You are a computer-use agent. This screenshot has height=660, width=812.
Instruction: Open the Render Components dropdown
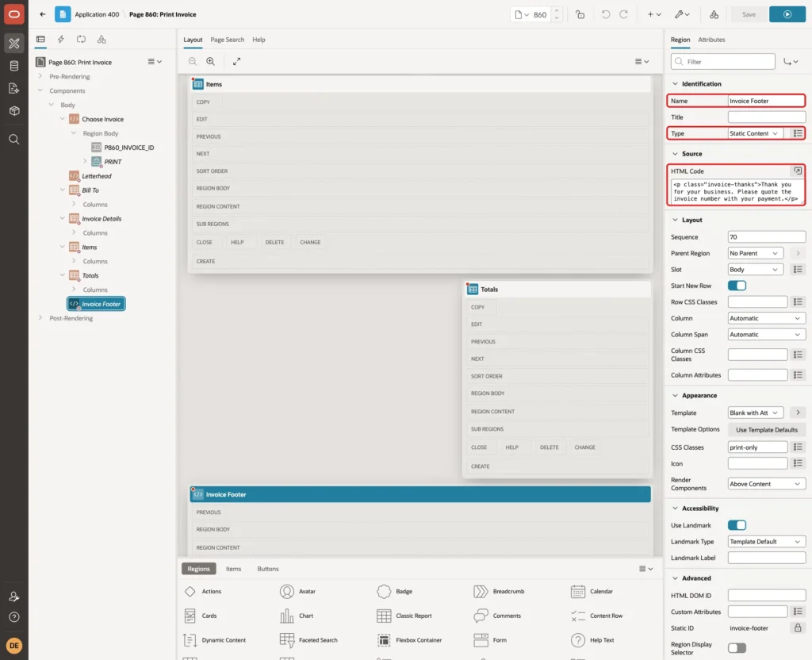point(767,484)
